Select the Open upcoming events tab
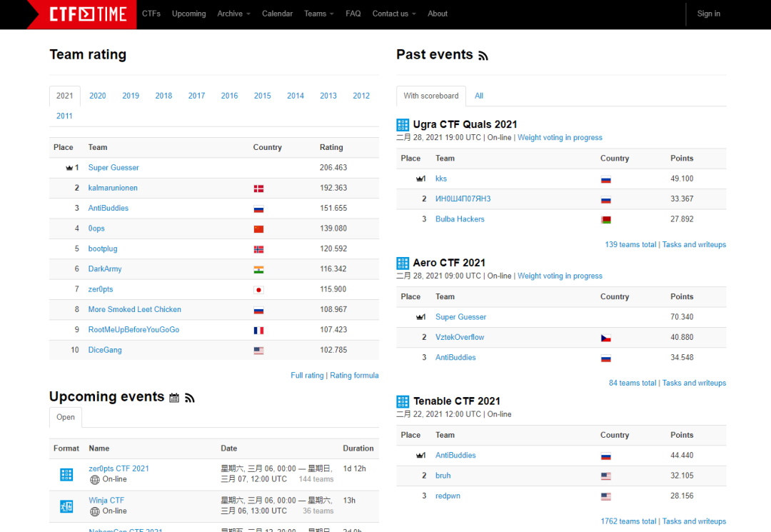The image size is (771, 532). pyautogui.click(x=66, y=418)
